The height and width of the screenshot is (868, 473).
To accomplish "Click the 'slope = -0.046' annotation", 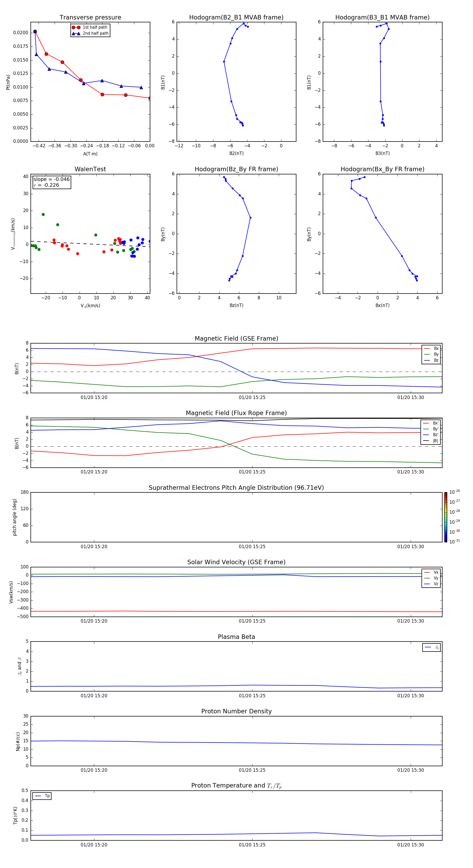I will pyautogui.click(x=52, y=179).
